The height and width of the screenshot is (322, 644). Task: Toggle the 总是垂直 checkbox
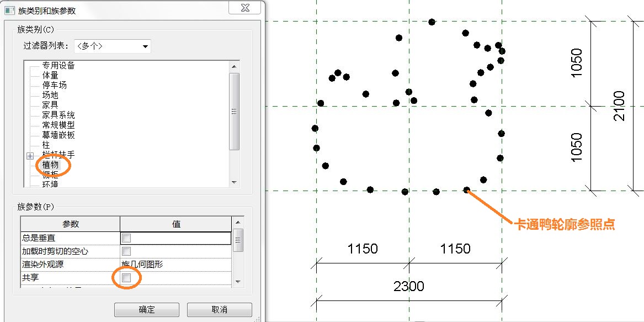coord(126,237)
